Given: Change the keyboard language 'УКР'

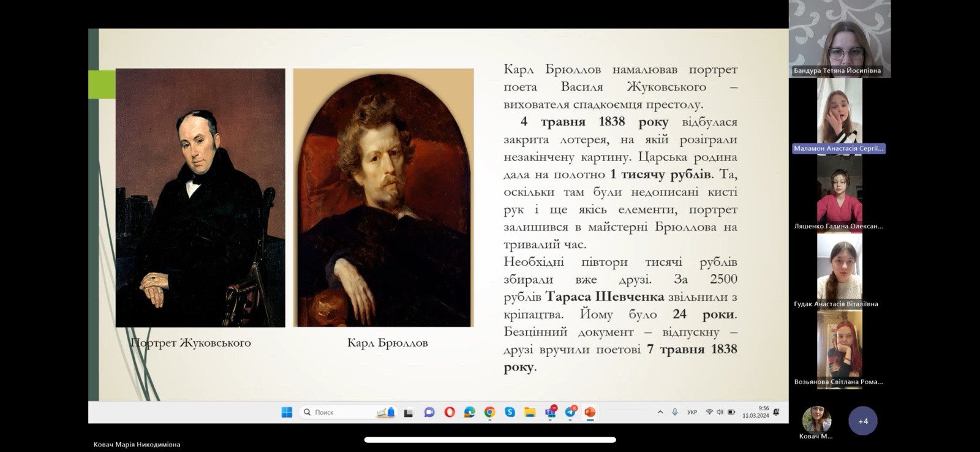Looking at the screenshot, I should pos(692,412).
